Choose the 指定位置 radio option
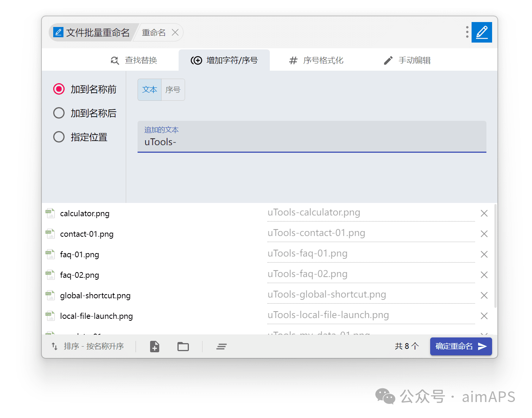The width and height of the screenshot is (532, 418). pos(59,137)
